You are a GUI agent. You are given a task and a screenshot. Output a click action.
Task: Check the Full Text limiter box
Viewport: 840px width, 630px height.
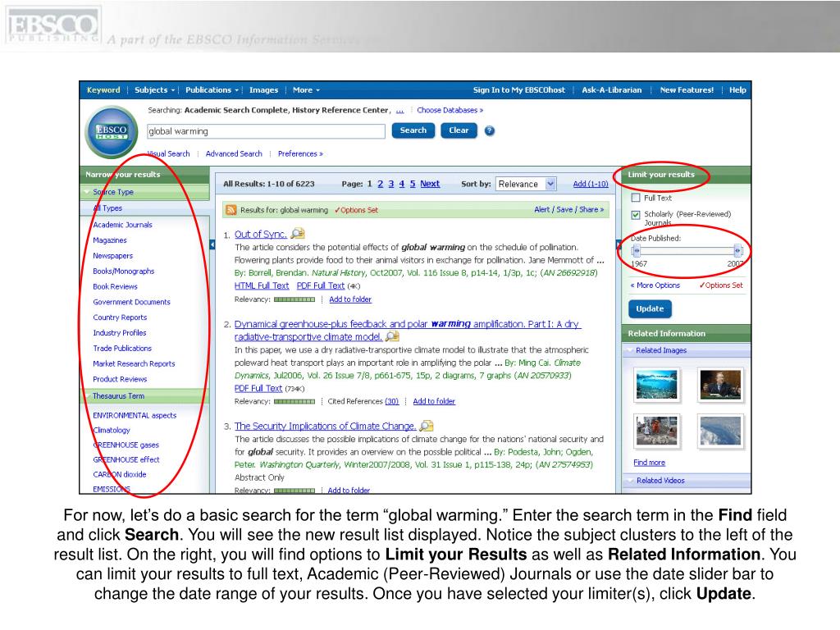tap(636, 198)
